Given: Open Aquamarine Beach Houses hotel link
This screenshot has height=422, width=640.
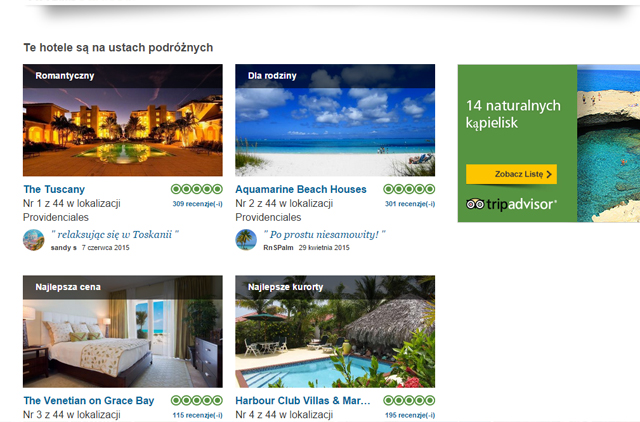Looking at the screenshot, I should coord(301,189).
